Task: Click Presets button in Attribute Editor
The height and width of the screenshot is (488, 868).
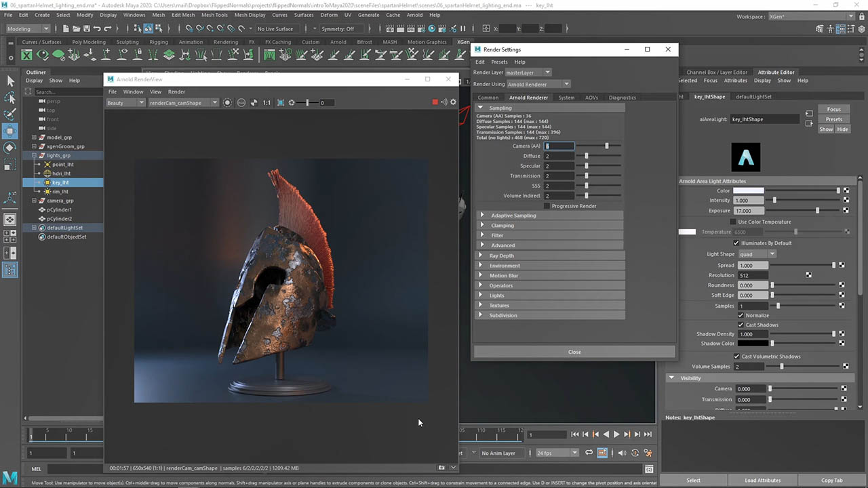Action: tap(834, 119)
